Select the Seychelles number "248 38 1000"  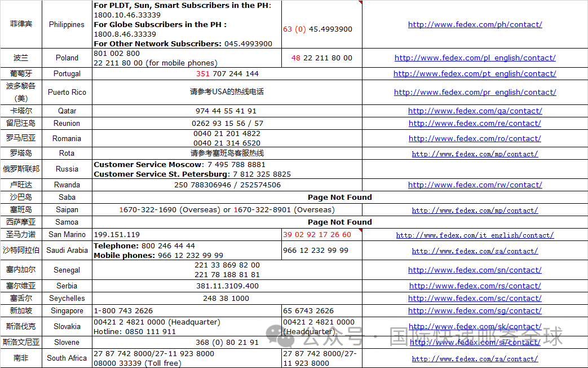(226, 298)
